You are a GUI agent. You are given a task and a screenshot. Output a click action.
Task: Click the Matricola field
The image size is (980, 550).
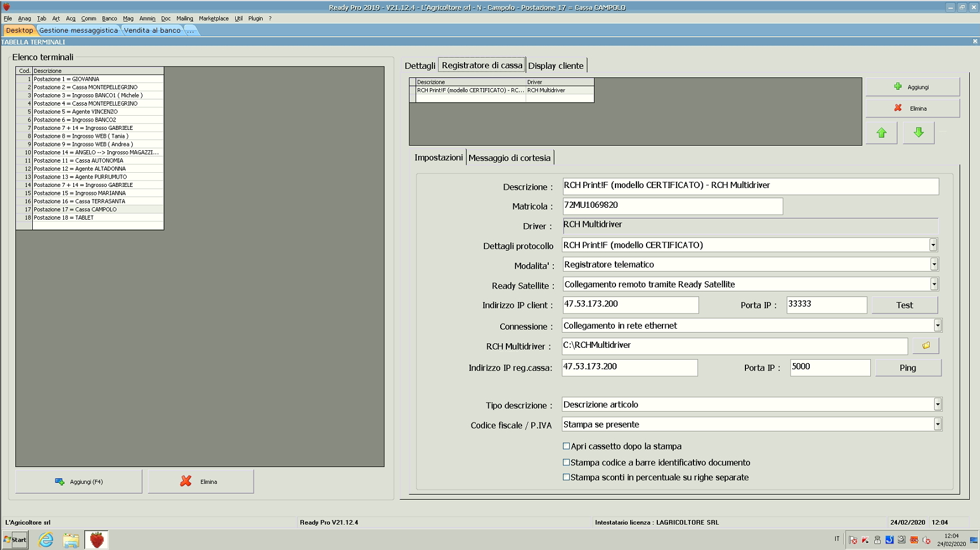coord(673,206)
